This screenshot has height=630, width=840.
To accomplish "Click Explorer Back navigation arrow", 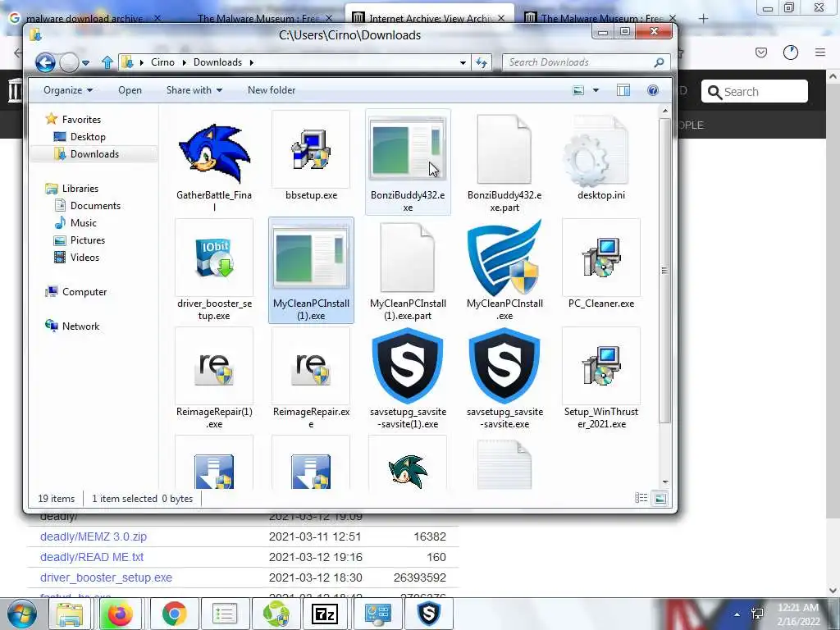I will click(46, 62).
